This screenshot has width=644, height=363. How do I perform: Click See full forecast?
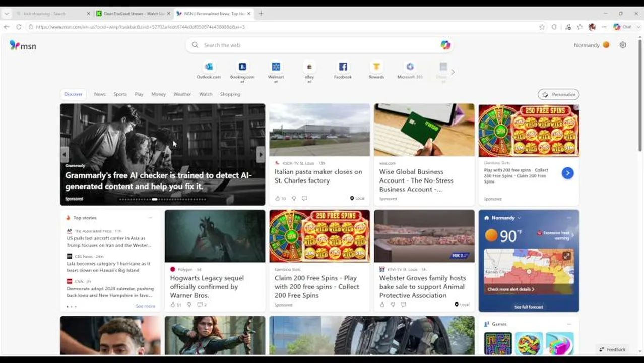tap(529, 307)
